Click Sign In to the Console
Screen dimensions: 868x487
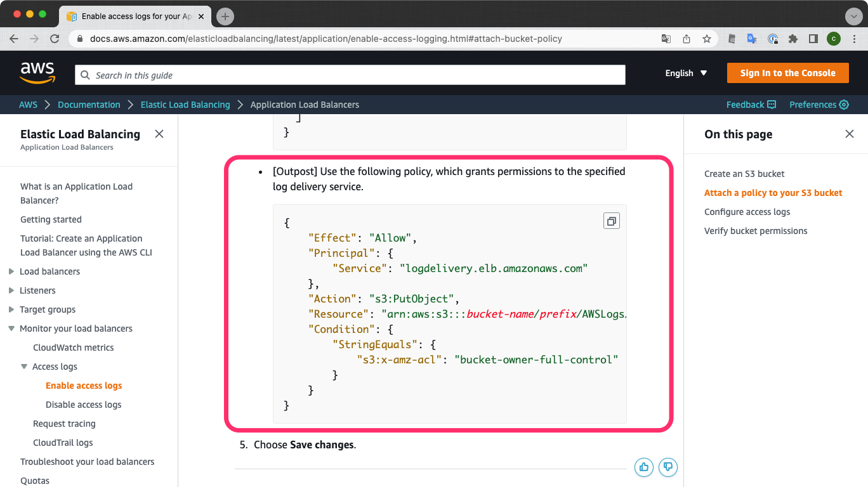pos(787,73)
